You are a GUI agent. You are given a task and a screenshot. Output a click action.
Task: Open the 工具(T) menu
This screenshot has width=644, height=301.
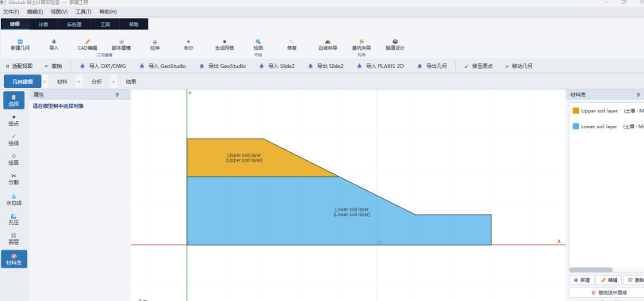click(x=83, y=12)
